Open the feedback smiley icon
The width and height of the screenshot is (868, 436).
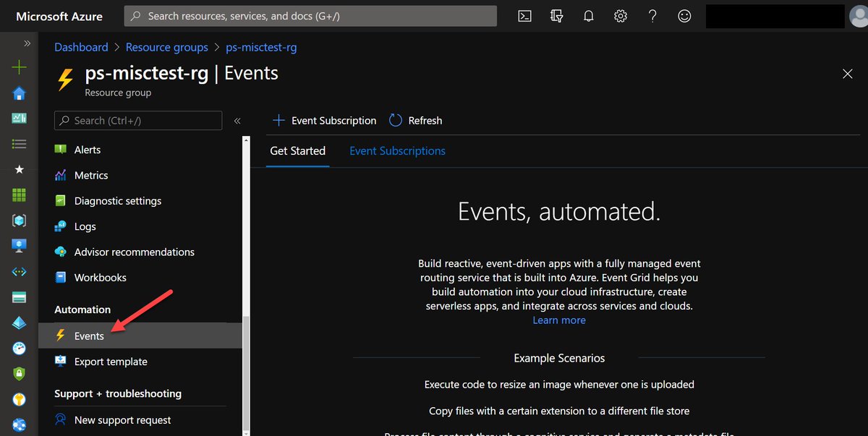click(684, 16)
